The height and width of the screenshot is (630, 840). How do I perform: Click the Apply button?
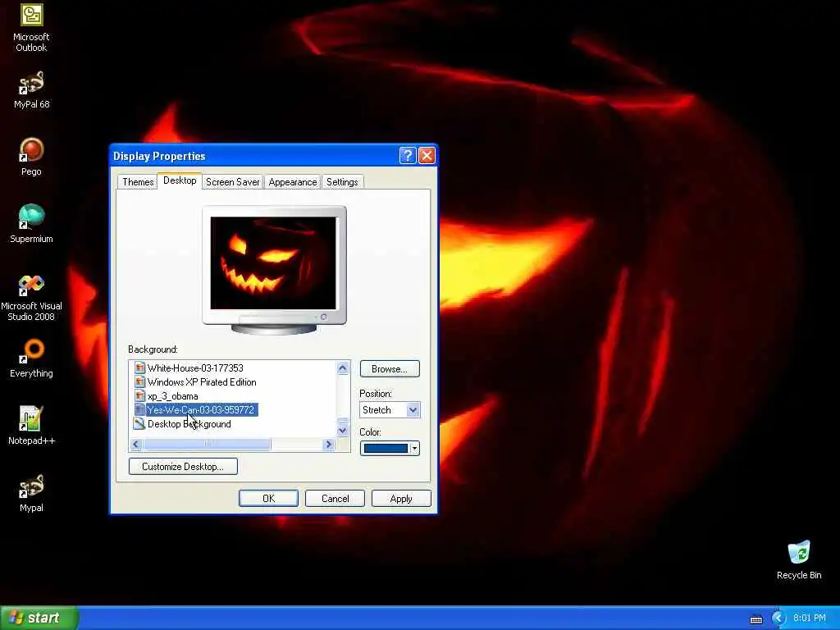(x=401, y=498)
